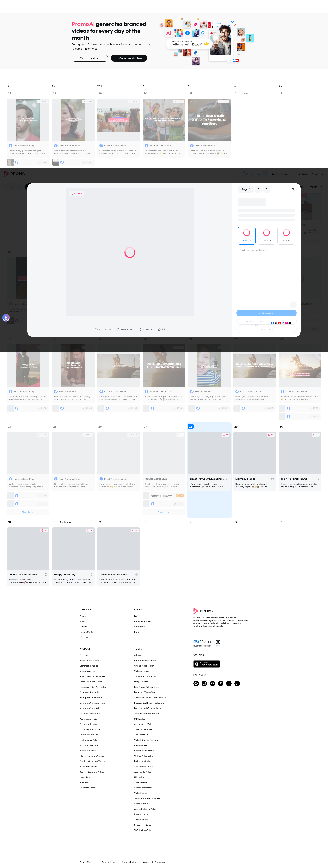
Task: Open the PromoAI product link
Action: click(x=84, y=655)
